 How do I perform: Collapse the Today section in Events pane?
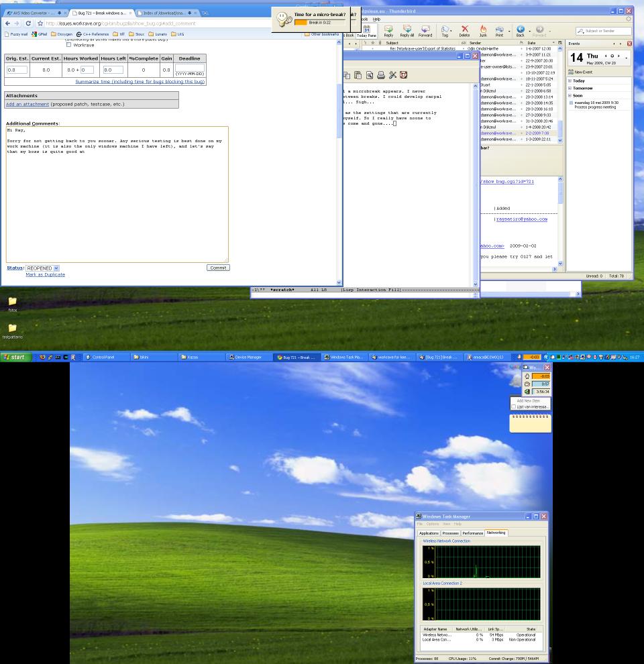pyautogui.click(x=570, y=80)
